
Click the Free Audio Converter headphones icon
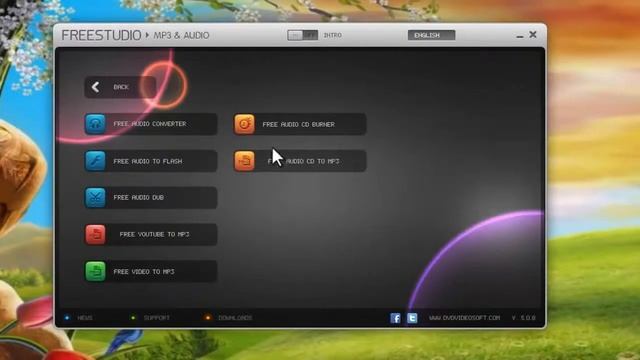pyautogui.click(x=96, y=124)
